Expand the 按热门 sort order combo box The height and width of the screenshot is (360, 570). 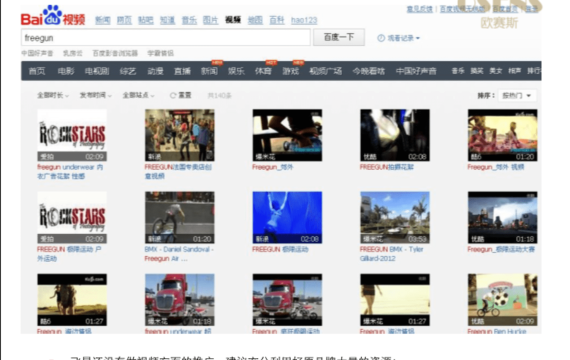tap(517, 96)
